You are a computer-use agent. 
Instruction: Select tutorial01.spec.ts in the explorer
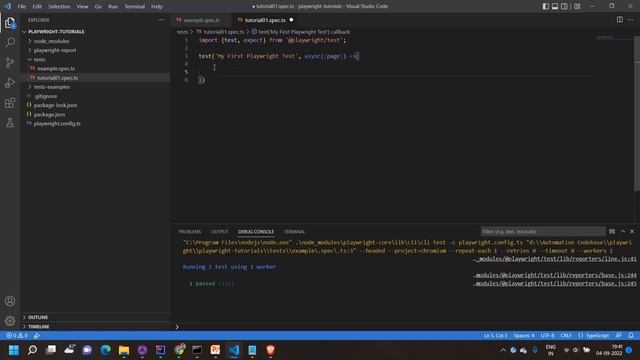pos(57,78)
